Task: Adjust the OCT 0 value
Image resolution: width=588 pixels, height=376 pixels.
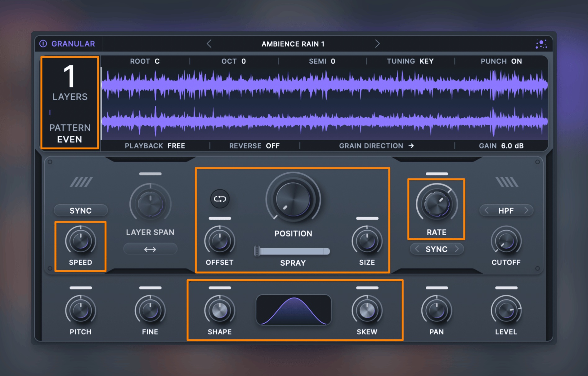Action: point(234,61)
